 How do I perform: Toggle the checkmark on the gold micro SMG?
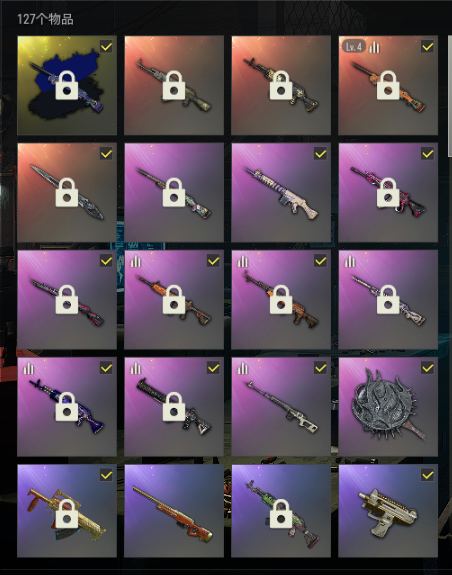pyautogui.click(x=427, y=475)
